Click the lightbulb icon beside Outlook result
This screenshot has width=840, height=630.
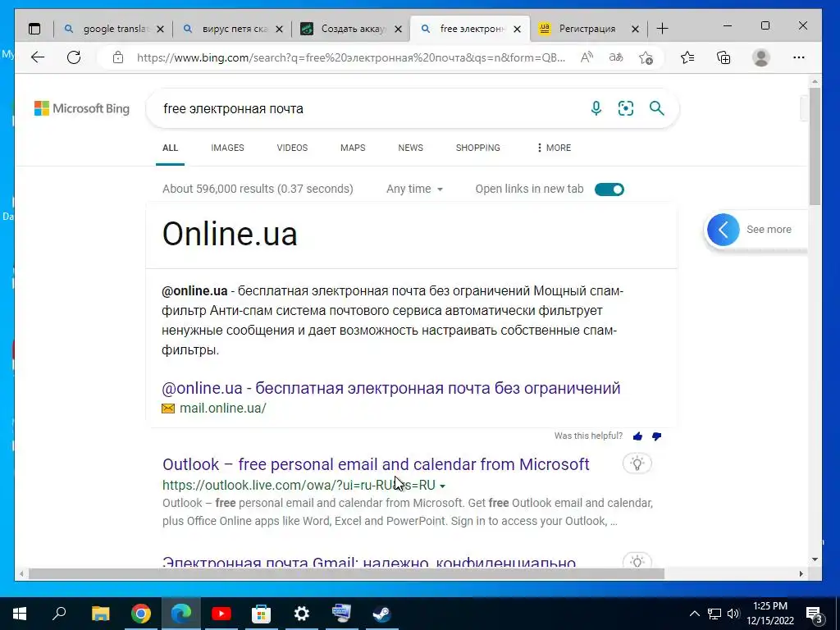[637, 463]
